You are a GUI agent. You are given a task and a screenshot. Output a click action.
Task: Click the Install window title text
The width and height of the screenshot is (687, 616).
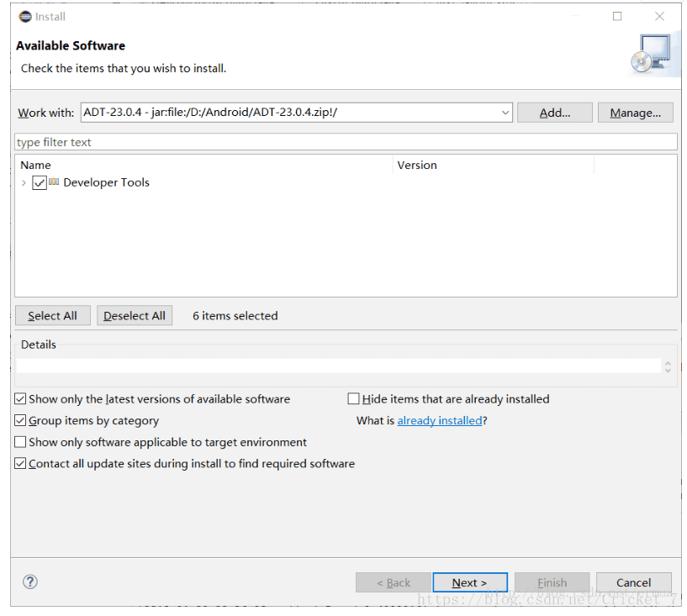(50, 17)
